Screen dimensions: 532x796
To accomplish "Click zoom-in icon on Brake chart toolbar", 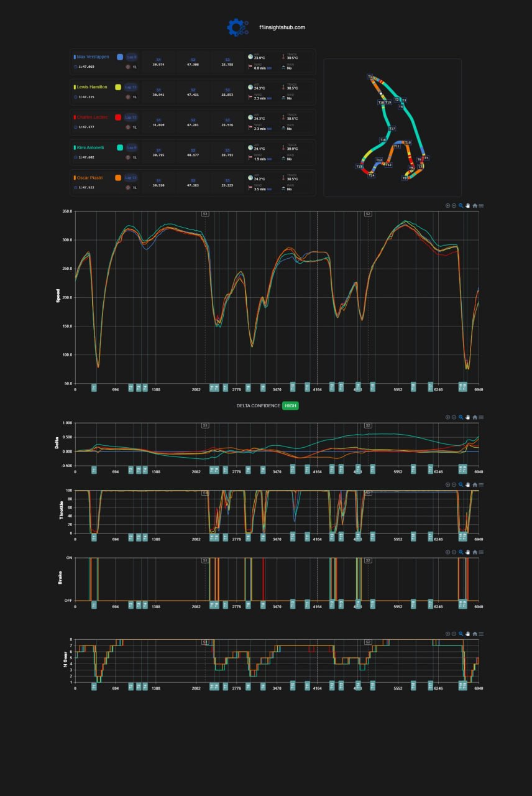I will click(447, 552).
